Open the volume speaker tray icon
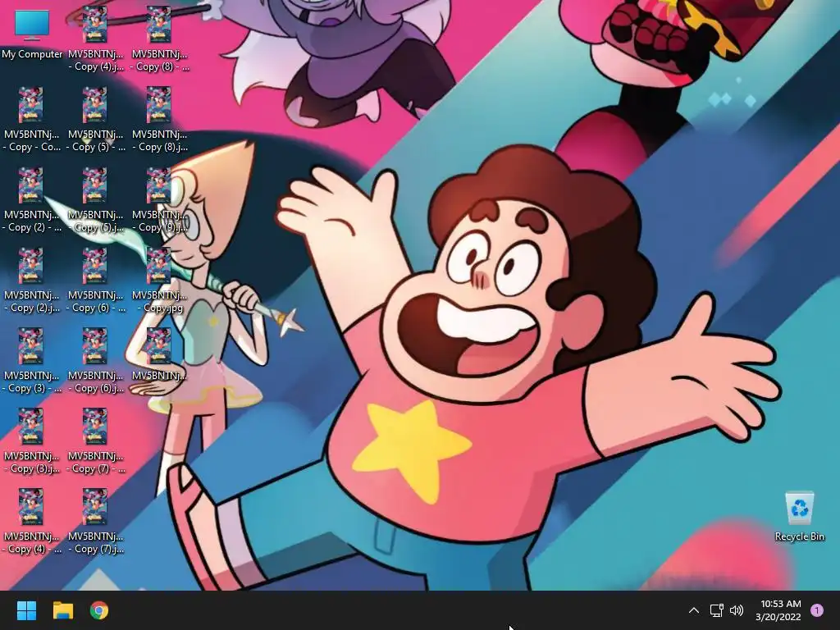Image resolution: width=840 pixels, height=630 pixels. click(737, 610)
